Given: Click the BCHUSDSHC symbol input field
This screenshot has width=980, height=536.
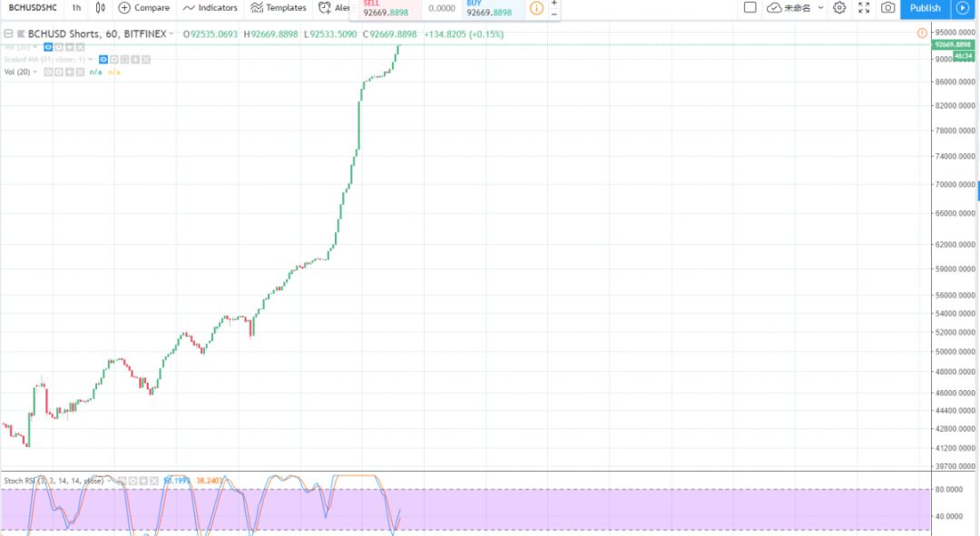Looking at the screenshot, I should tap(33, 8).
